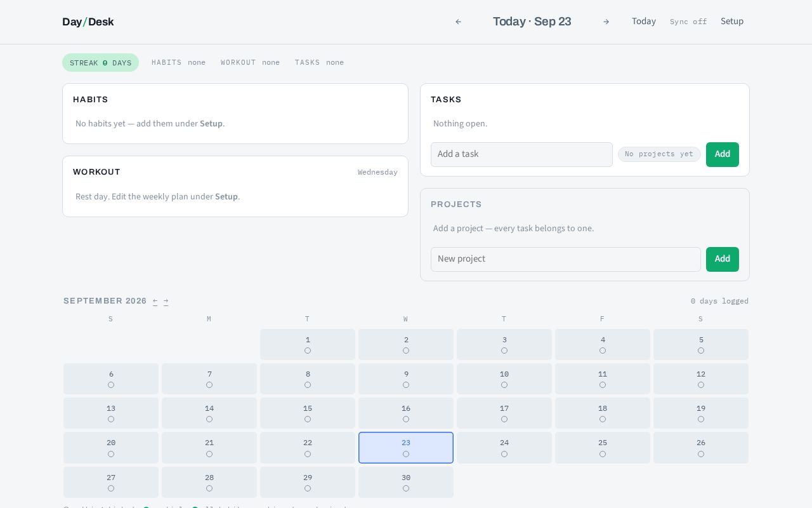Click the WORKOUT none summary
This screenshot has width=812, height=508.
250,62
